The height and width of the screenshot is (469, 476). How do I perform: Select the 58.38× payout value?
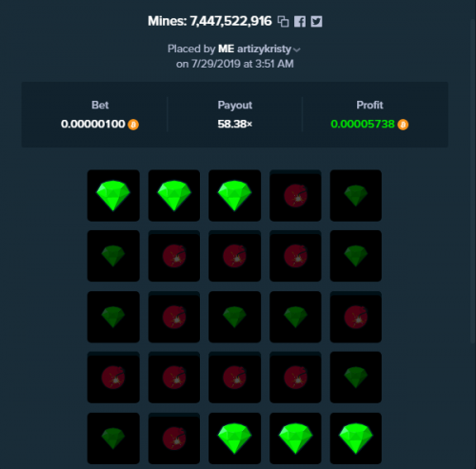(235, 124)
